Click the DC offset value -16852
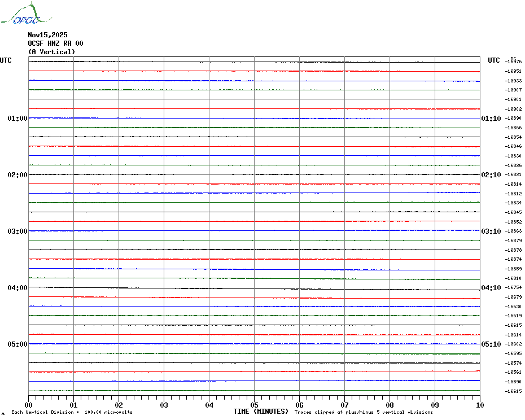The image size is (525, 420). coord(513,222)
